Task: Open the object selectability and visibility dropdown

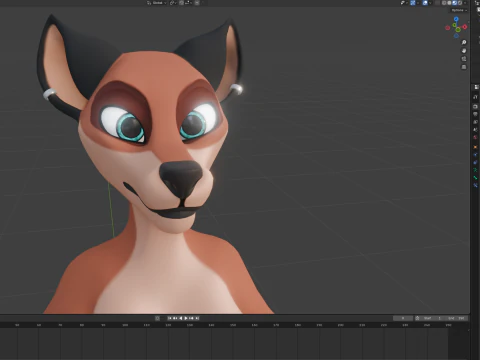Action: 403,3
